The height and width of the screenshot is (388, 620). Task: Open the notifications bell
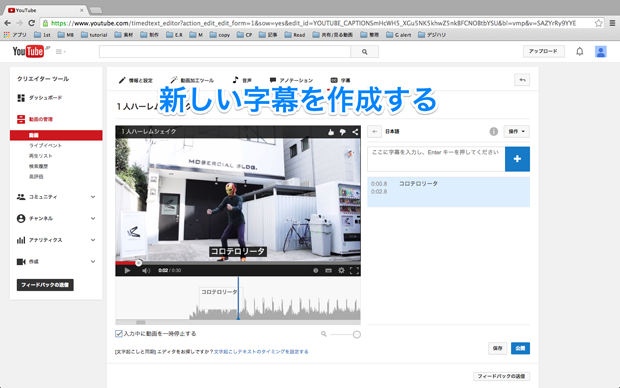tap(580, 51)
